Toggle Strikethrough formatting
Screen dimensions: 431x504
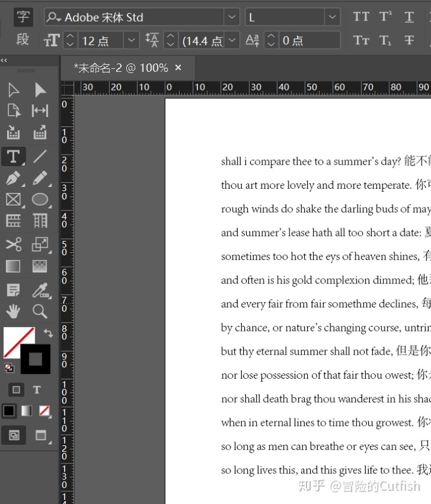[x=409, y=40]
